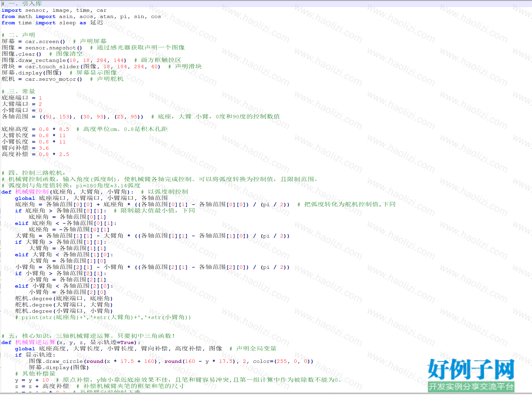
Task: Click the 'if 小臂角 > 各轴范围[2][1]:' line
Action: click(x=61, y=273)
